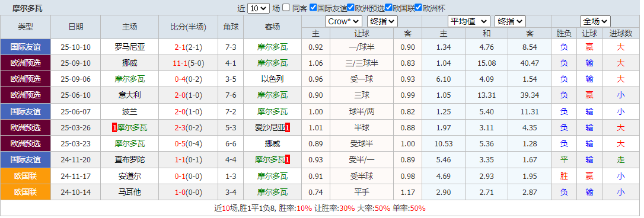
Task: Click the 以色列 away team link
Action: 272,79
